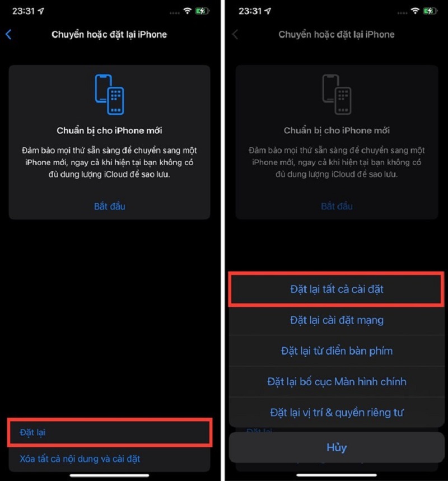Tap the Wi-Fi icon in left status bar
448x481 pixels.
187,11
